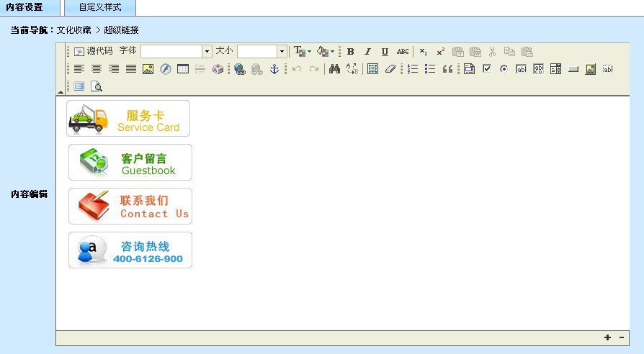
Task: Collapse the editor toolbar with the small arrow
Action: tap(61, 93)
